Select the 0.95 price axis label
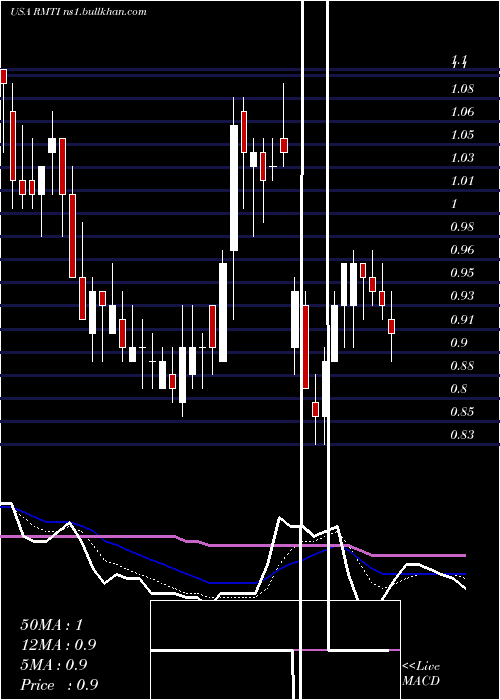Screen dimensions: 500x700 click(462, 273)
